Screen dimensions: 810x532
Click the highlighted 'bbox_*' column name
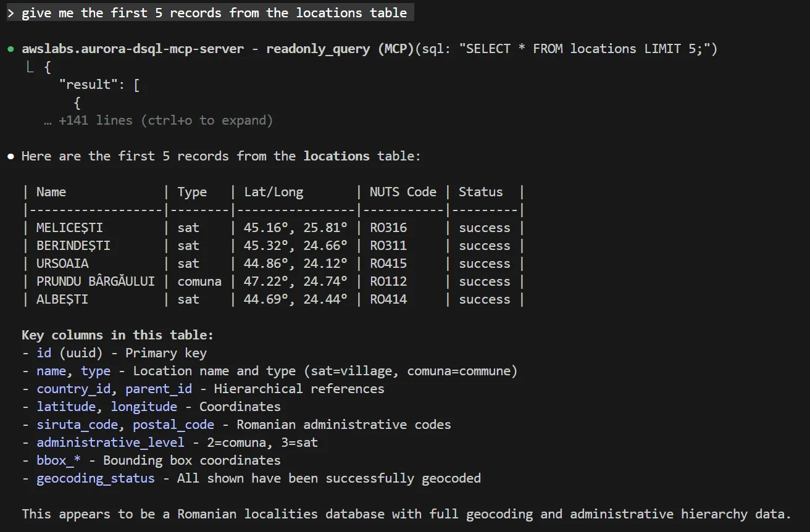59,460
